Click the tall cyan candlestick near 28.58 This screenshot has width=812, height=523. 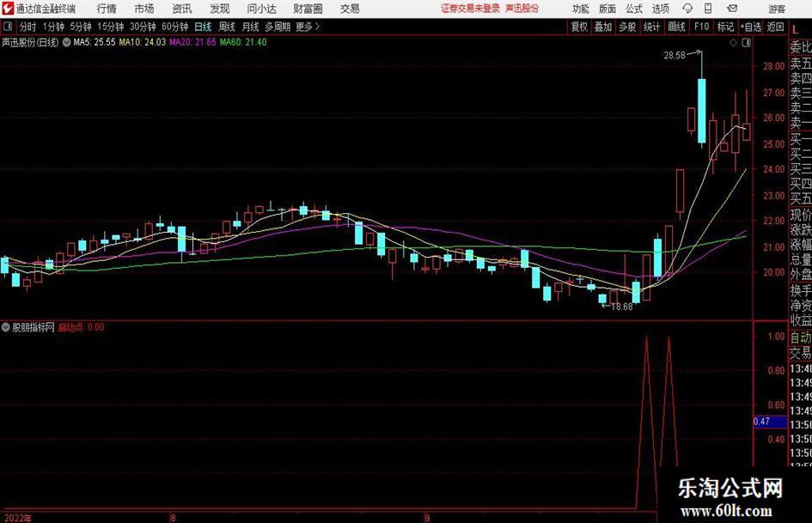[702, 111]
